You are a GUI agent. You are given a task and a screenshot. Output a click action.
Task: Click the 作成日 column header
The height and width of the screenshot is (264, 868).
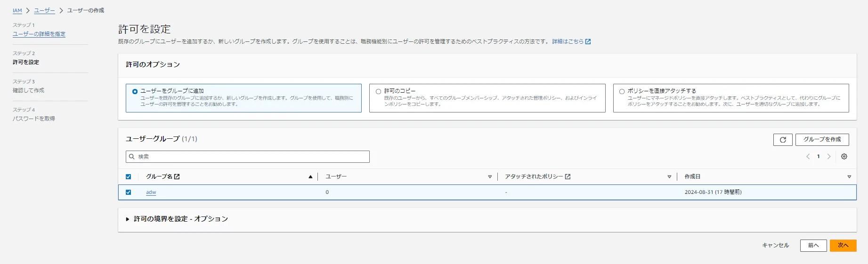click(692, 177)
